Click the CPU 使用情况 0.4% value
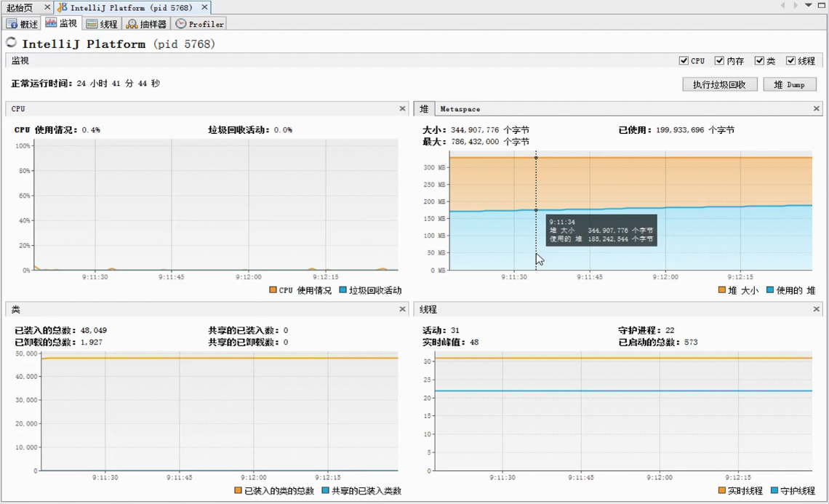 coord(91,129)
